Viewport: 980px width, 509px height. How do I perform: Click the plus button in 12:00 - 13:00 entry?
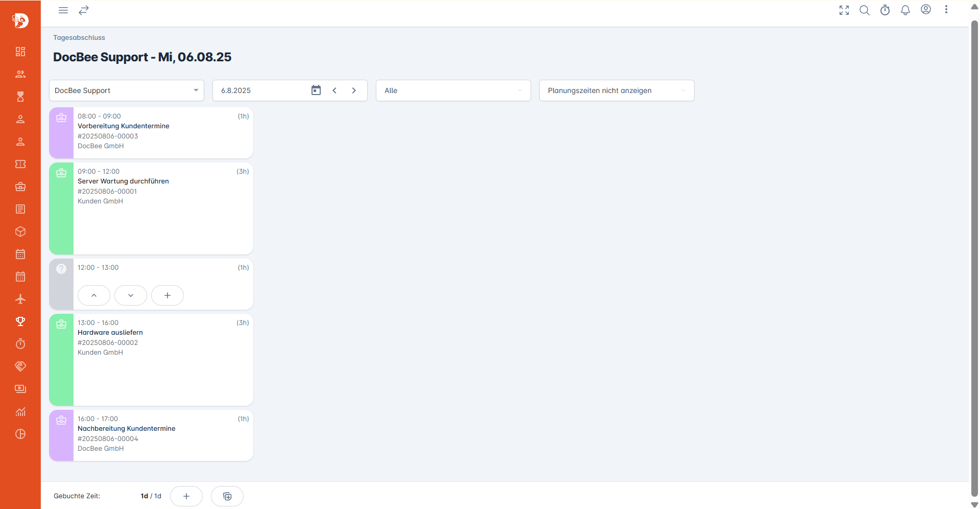coord(168,295)
